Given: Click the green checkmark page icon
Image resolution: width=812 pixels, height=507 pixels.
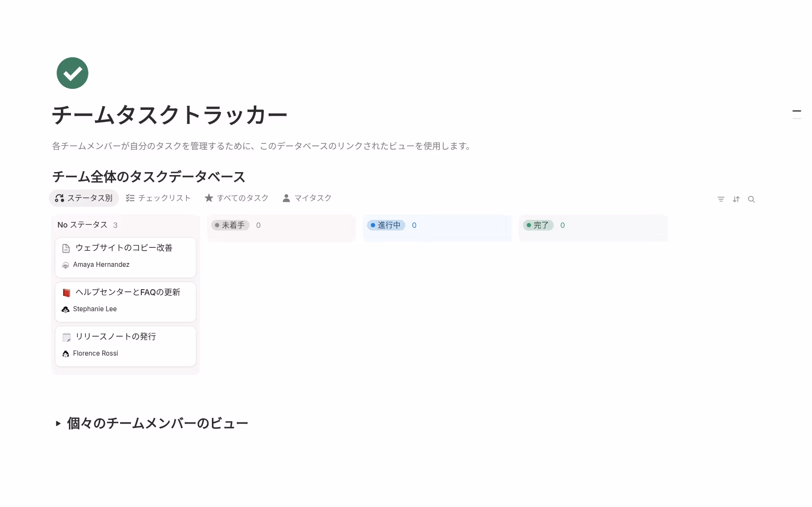Looking at the screenshot, I should pos(72,73).
